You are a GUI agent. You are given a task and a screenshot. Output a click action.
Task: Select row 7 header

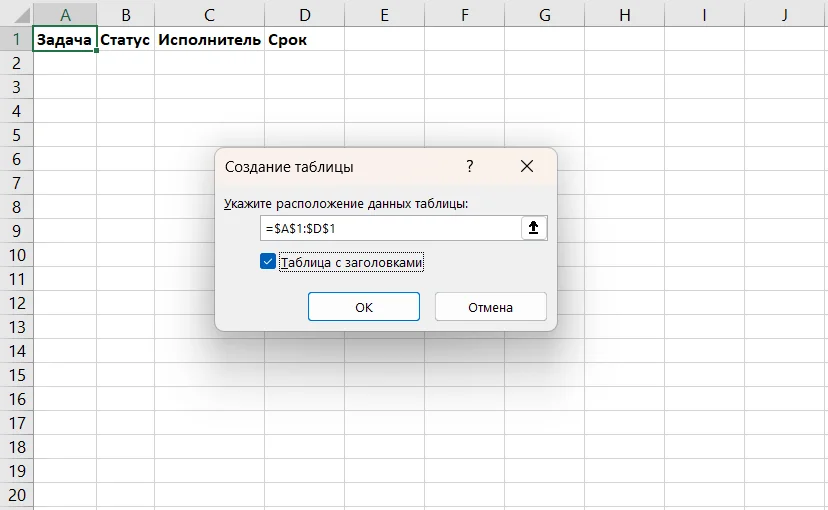tap(16, 183)
